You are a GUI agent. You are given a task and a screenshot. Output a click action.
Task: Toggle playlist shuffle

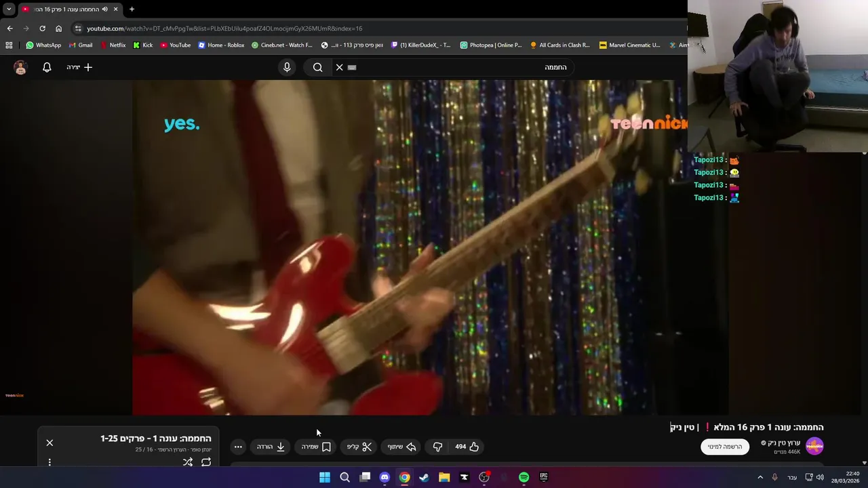188,462
